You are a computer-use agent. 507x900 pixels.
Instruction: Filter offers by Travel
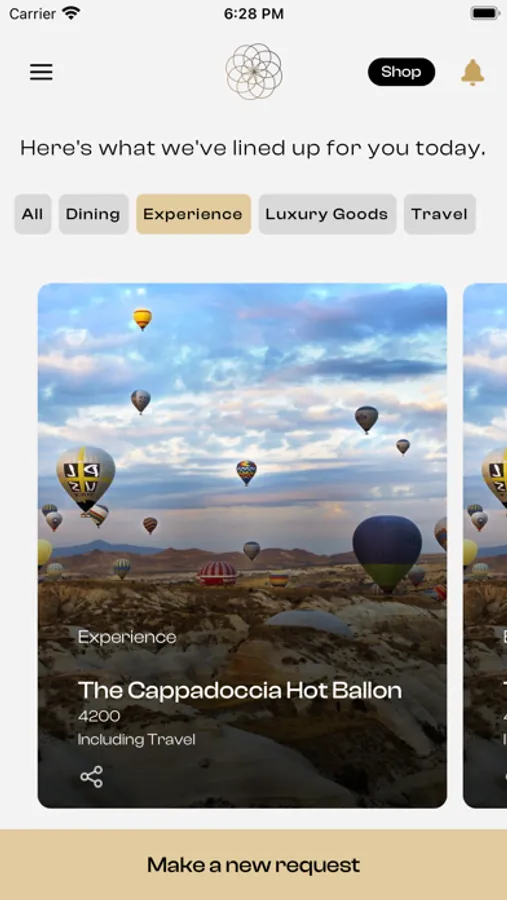[x=439, y=214]
